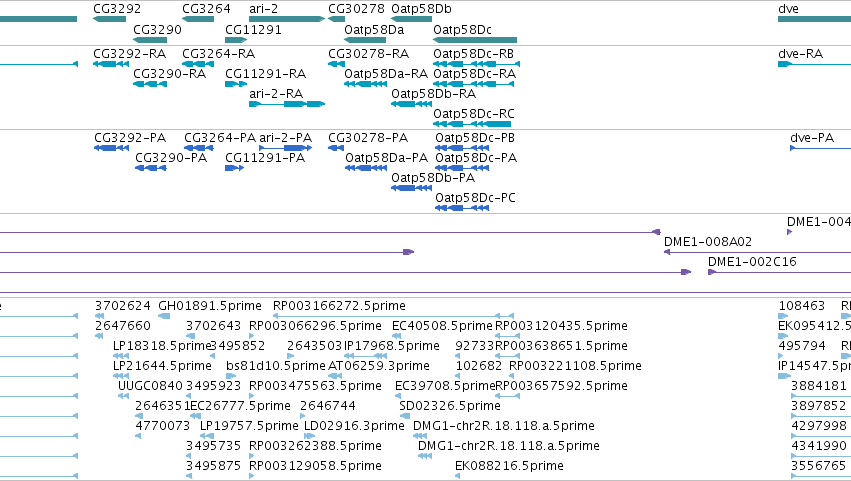Click EST EC40508.5prime
Viewport: 851px width, 481px height.
(442, 326)
